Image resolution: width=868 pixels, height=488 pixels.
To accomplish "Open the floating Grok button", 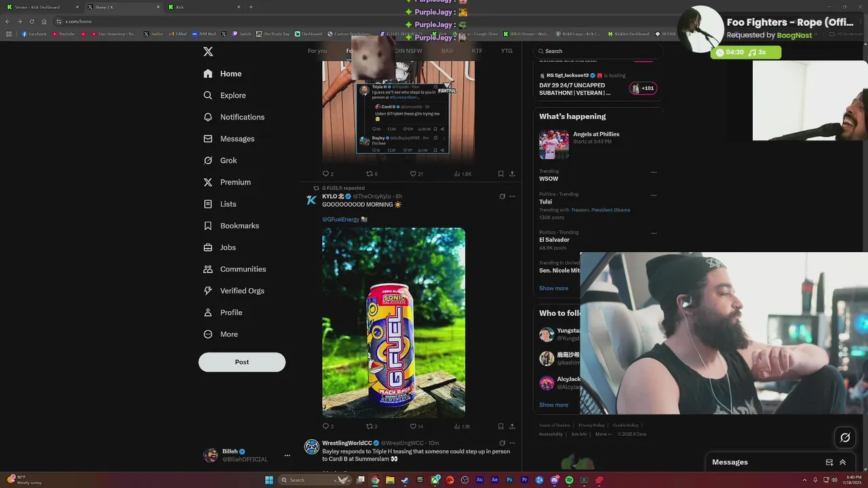I will click(845, 438).
